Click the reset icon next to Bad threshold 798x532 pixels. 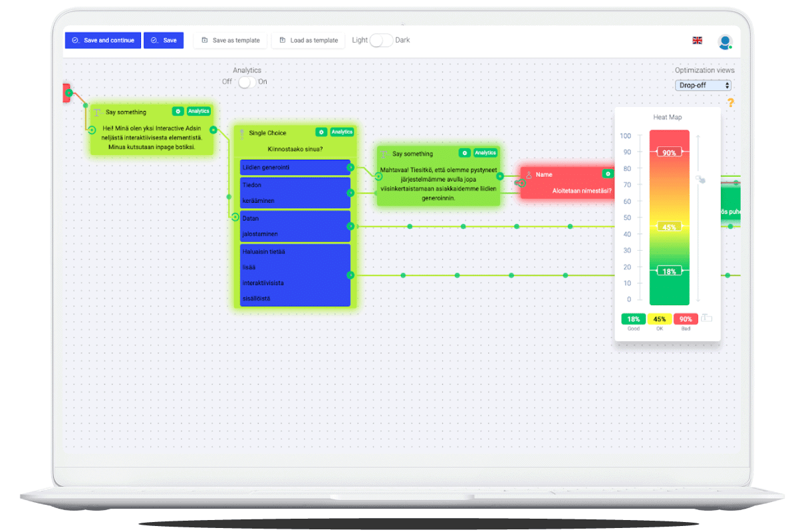[706, 319]
